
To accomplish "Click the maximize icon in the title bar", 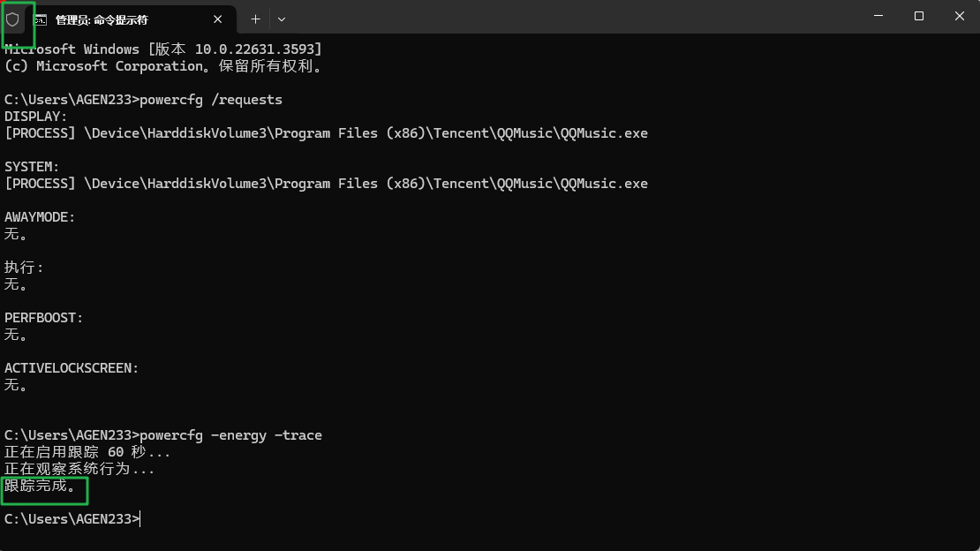I will [917, 16].
